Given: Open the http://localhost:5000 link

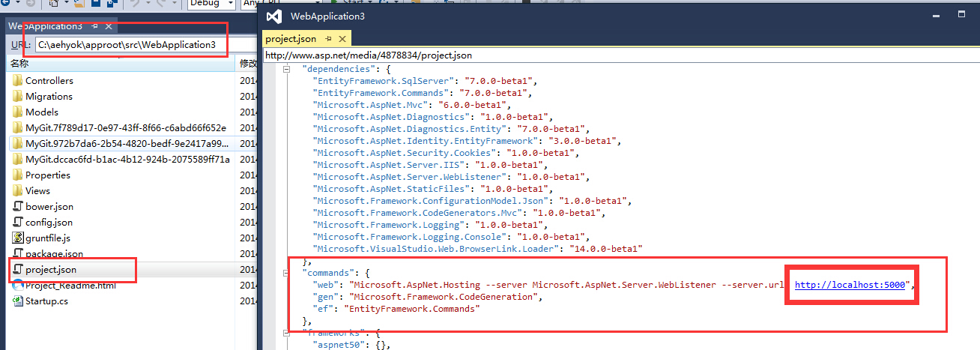Looking at the screenshot, I should 851,285.
